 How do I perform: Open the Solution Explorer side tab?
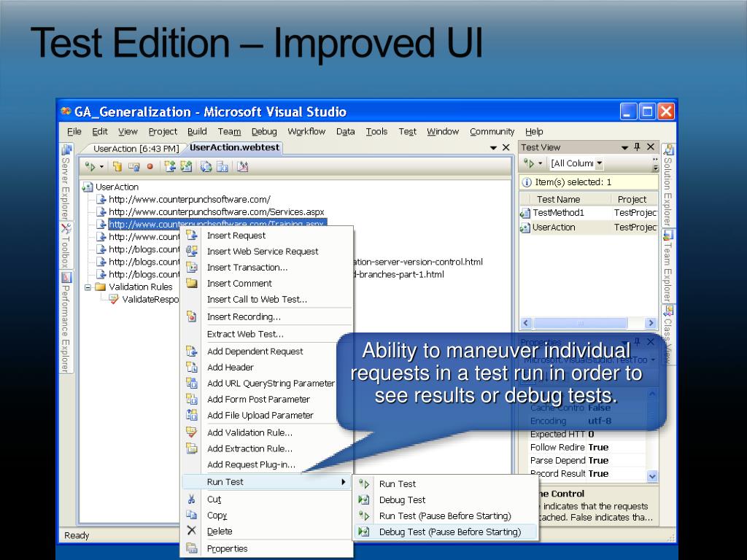coord(668,186)
